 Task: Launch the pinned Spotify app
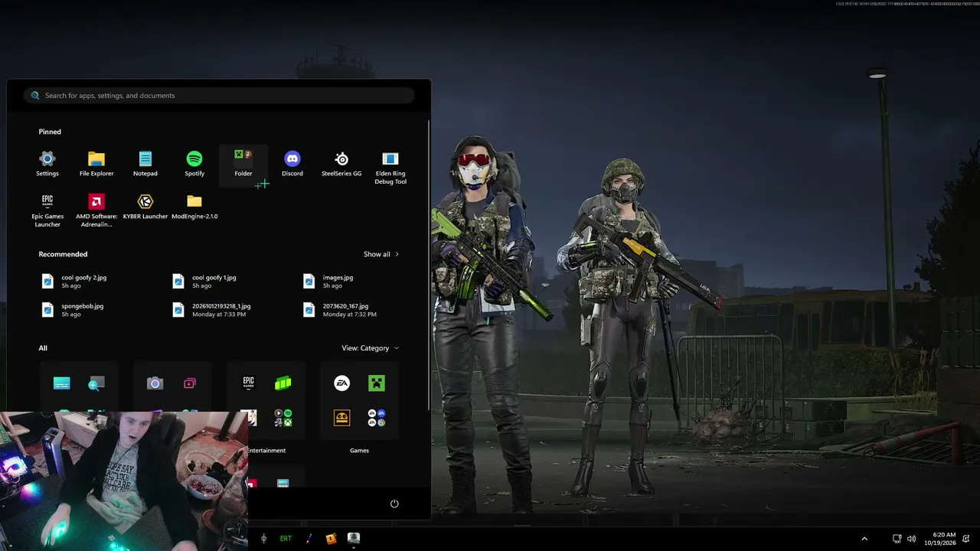[x=194, y=164]
